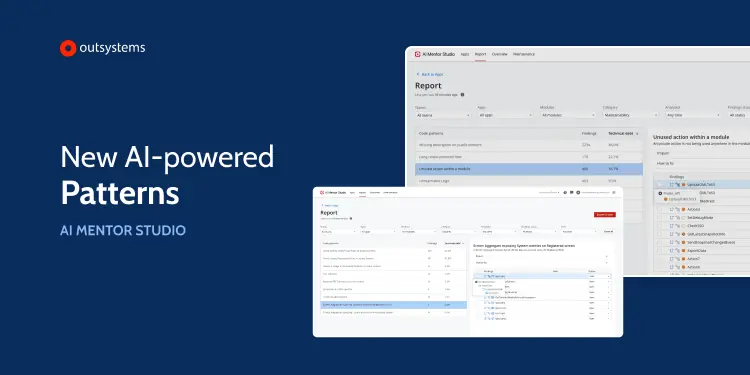Tick the checkbox beside the Action3 finding
Viewport: 750px width, 375px height.
pyautogui.click(x=659, y=210)
